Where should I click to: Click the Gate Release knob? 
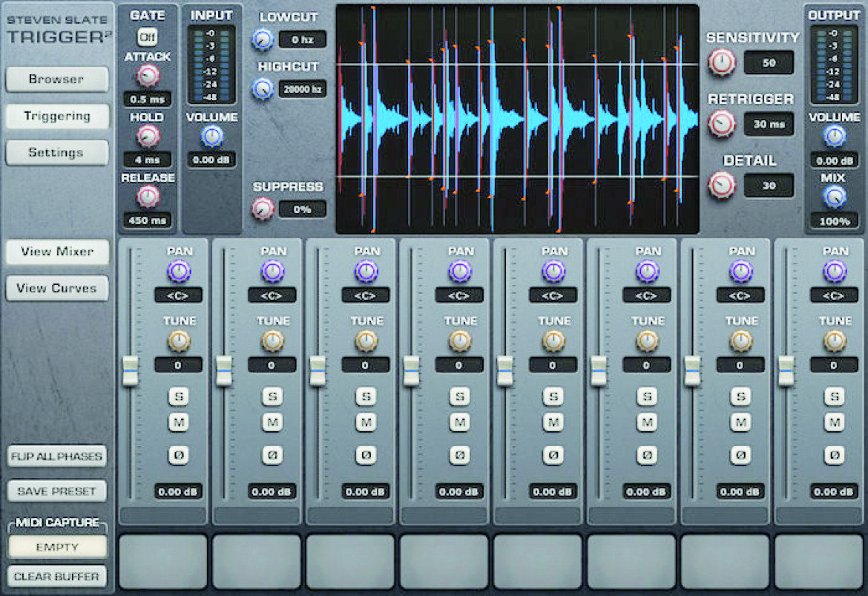[148, 197]
